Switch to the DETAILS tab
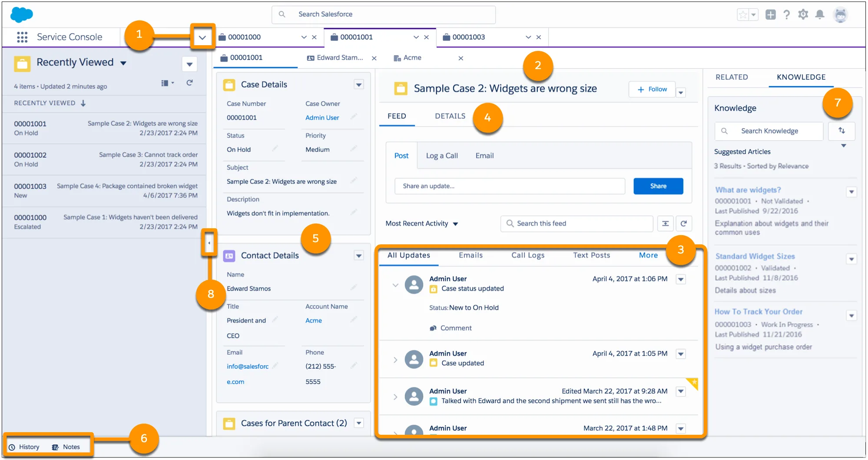 (450, 116)
